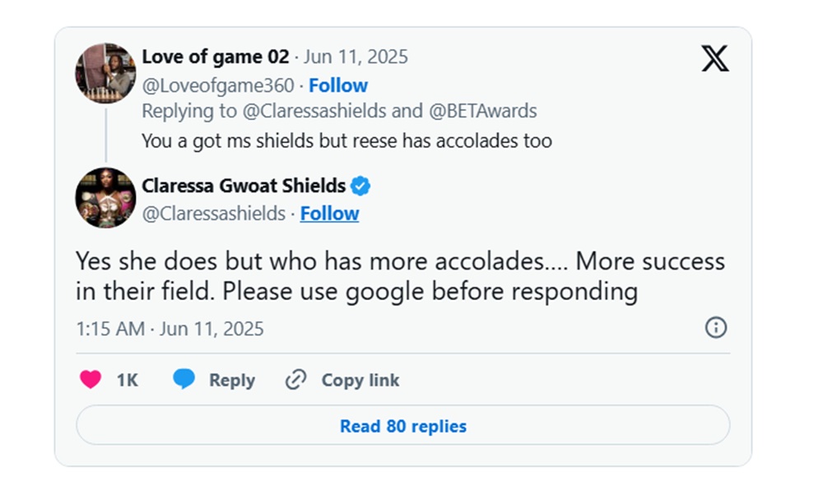Open the tweet info circle icon
This screenshot has width=823, height=504.
(715, 328)
